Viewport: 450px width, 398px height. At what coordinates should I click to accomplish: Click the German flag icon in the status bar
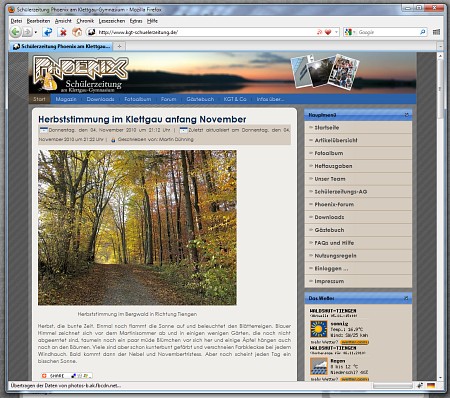(x=431, y=385)
